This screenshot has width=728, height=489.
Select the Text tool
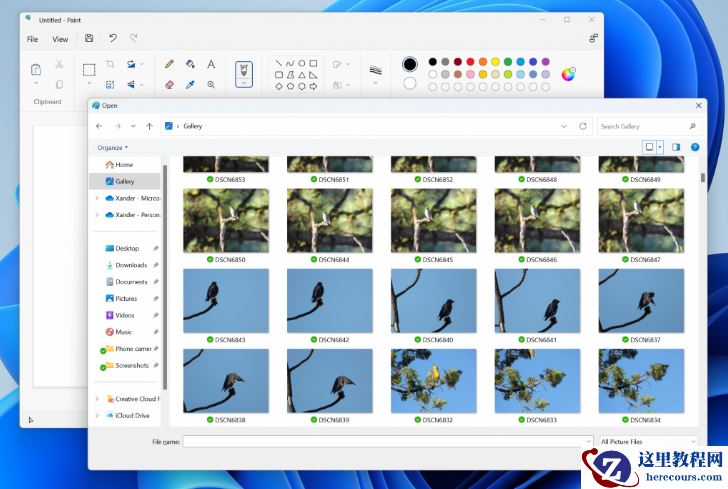(211, 64)
